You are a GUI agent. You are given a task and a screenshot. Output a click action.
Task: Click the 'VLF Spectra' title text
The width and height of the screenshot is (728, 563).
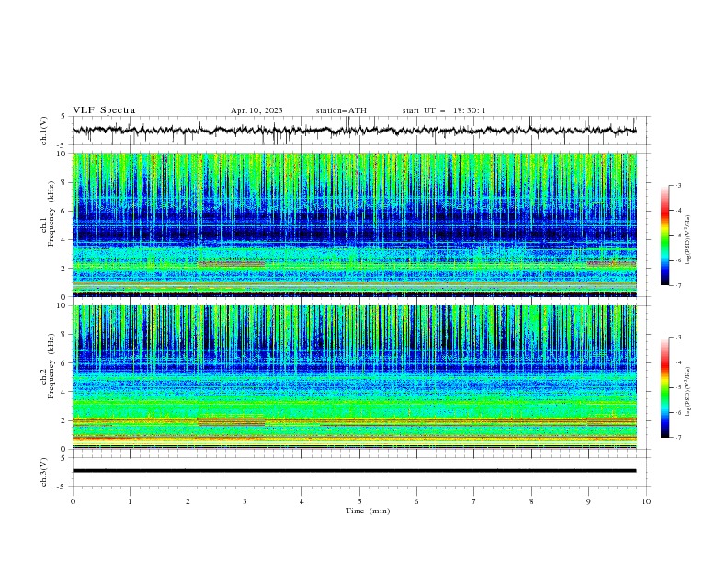(x=104, y=110)
